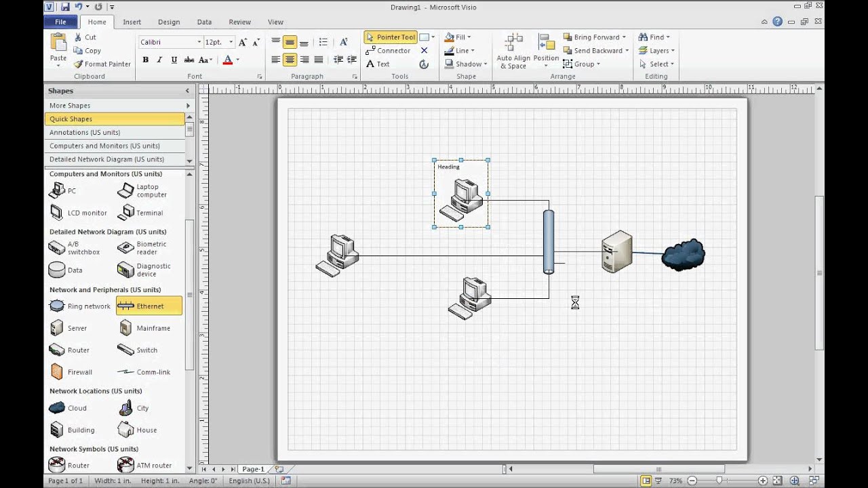
Task: Select the Biometric reader shape
Action: pos(142,248)
